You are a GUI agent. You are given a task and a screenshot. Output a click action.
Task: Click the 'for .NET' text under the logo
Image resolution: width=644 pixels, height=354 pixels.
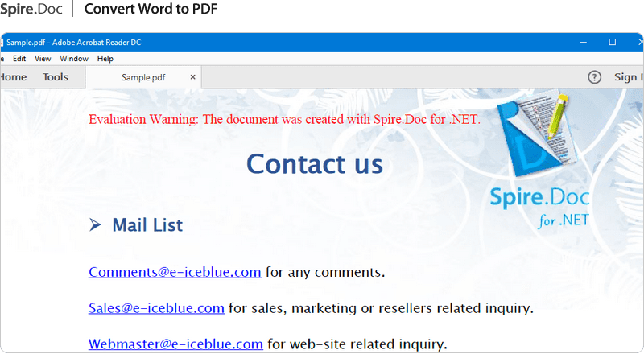pos(563,221)
